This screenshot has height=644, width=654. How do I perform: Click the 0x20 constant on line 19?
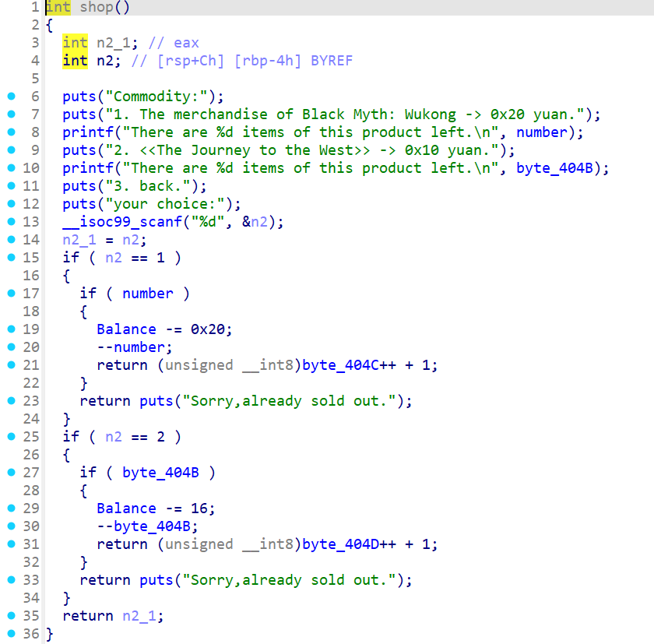pos(208,329)
